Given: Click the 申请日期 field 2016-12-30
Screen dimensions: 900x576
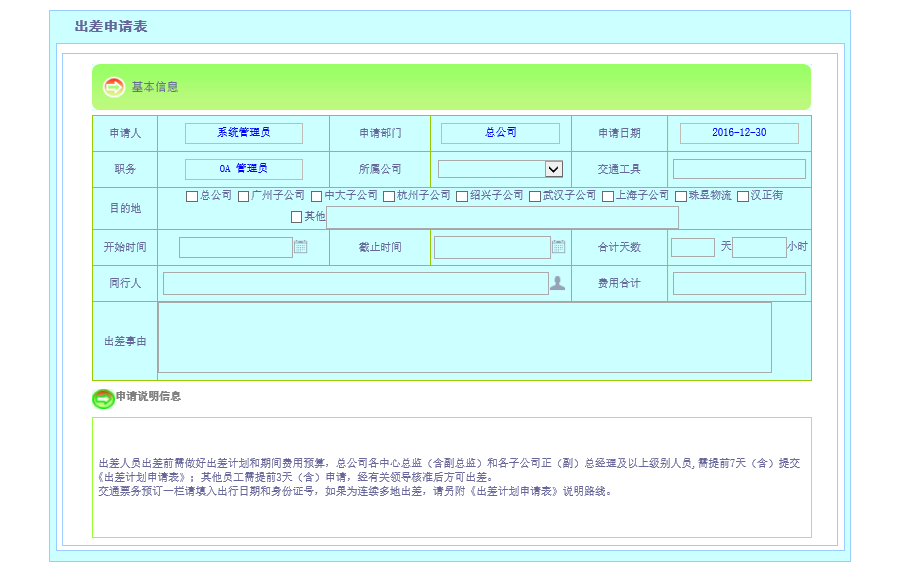Looking at the screenshot, I should (739, 133).
